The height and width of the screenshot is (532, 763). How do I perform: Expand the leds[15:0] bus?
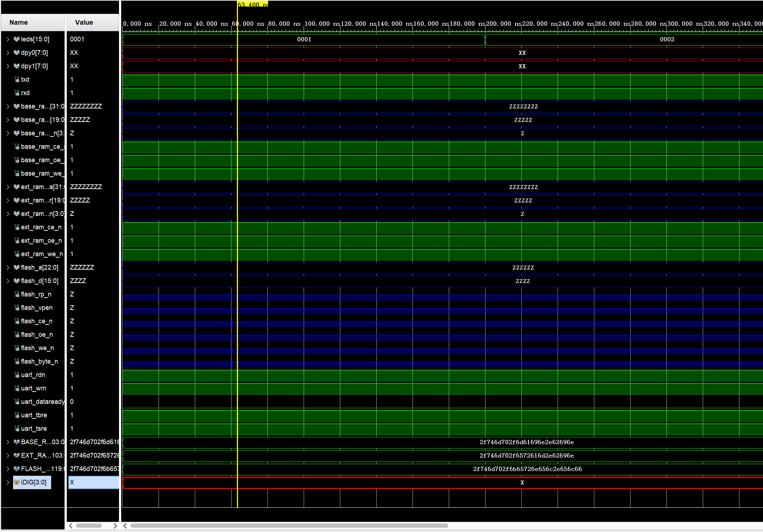point(8,39)
